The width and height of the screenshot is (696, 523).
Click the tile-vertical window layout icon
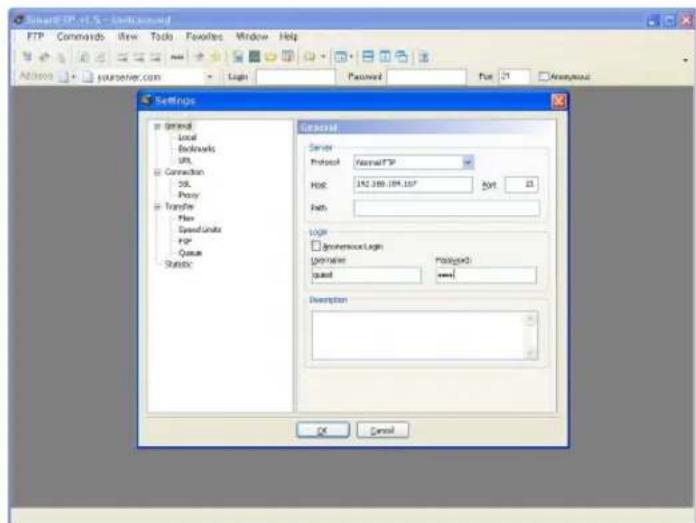coord(385,56)
